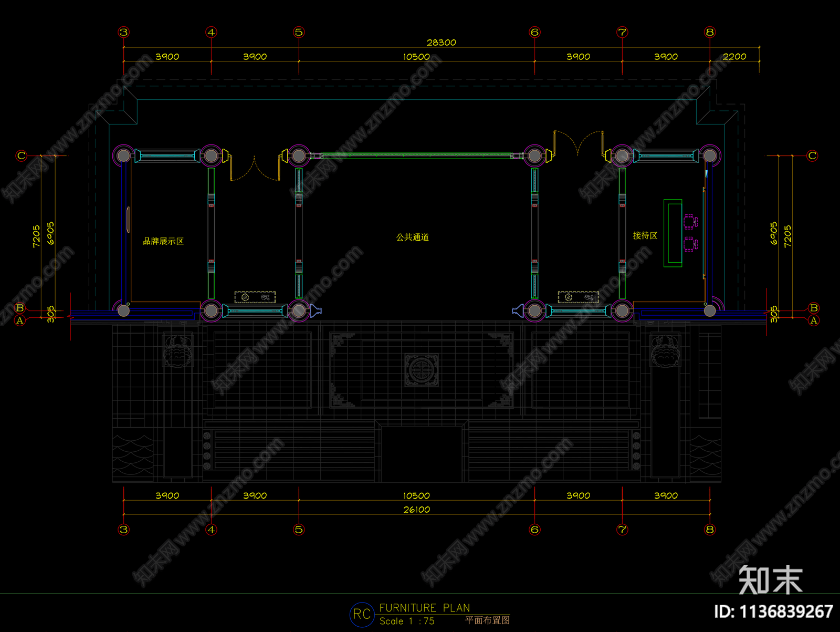Click the top grid bubble numbered 5
Viewport: 840px width, 632px height.
click(299, 32)
